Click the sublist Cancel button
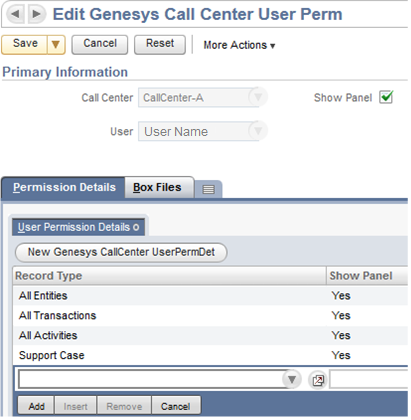Image resolution: width=411 pixels, height=420 pixels. pos(176,406)
